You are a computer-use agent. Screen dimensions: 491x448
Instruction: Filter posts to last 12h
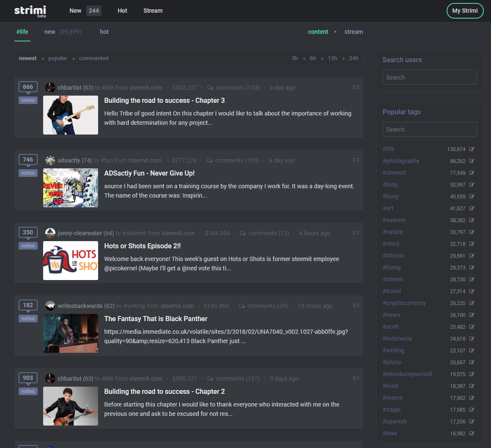click(332, 58)
